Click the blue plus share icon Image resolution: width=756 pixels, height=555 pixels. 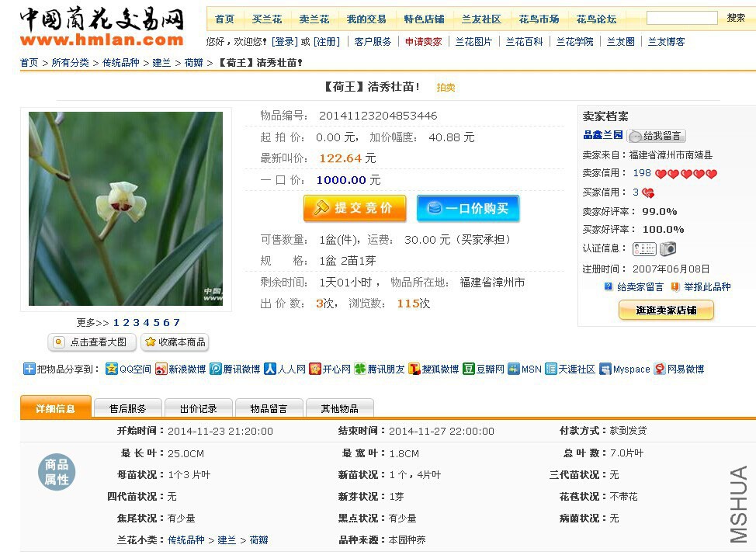pos(29,369)
